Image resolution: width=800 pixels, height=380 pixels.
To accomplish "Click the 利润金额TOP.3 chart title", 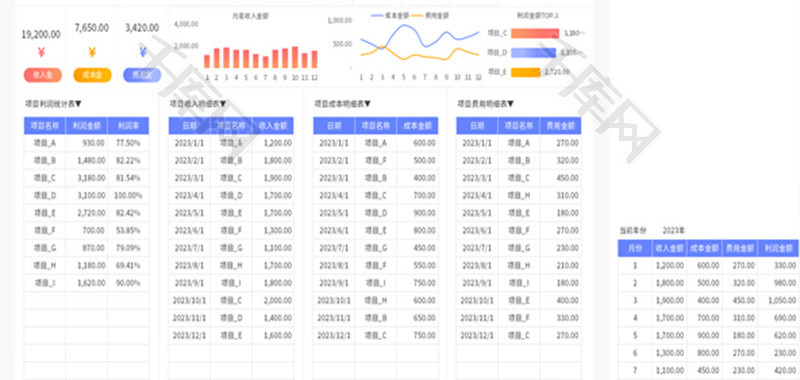I will pyautogui.click(x=537, y=16).
